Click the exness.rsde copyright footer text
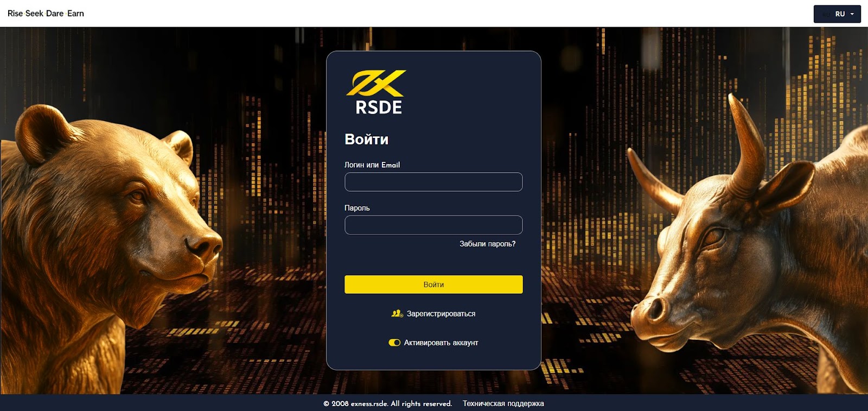 (x=387, y=403)
